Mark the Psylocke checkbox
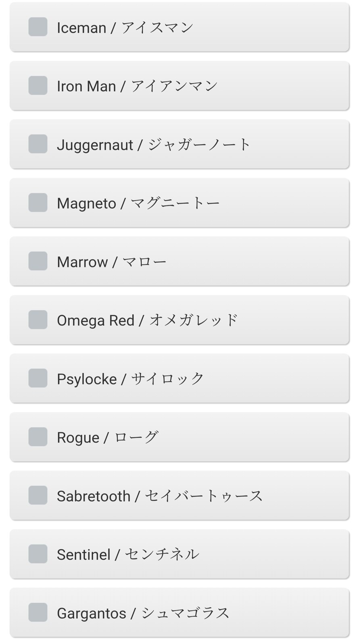Viewport: 363px width, 644px height. point(38,378)
